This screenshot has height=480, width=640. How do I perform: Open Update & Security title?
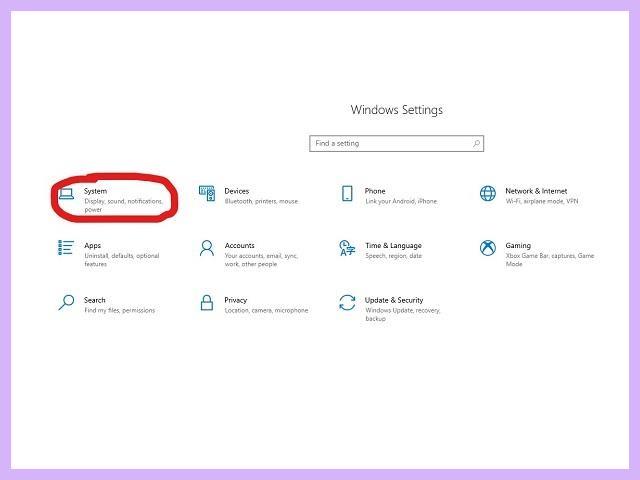point(394,300)
